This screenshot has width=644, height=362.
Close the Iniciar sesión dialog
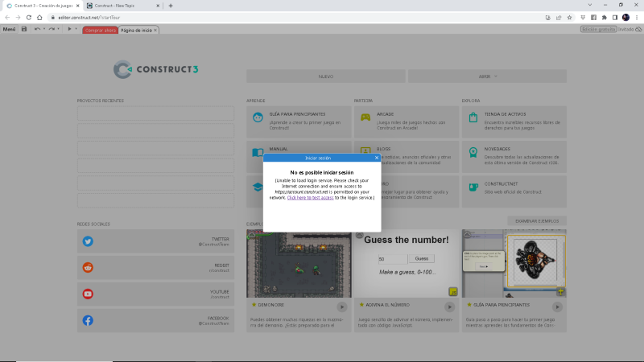point(377,158)
